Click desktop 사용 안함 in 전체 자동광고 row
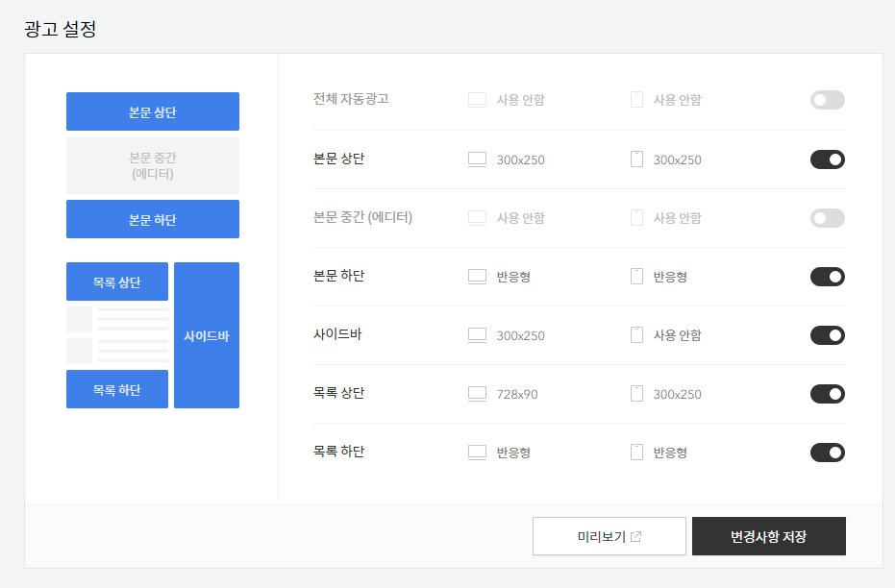Viewport: 895px width, 588px height. click(x=520, y=100)
